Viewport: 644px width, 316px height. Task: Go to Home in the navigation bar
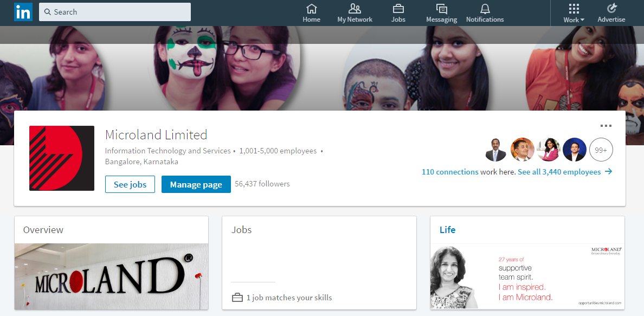point(311,13)
